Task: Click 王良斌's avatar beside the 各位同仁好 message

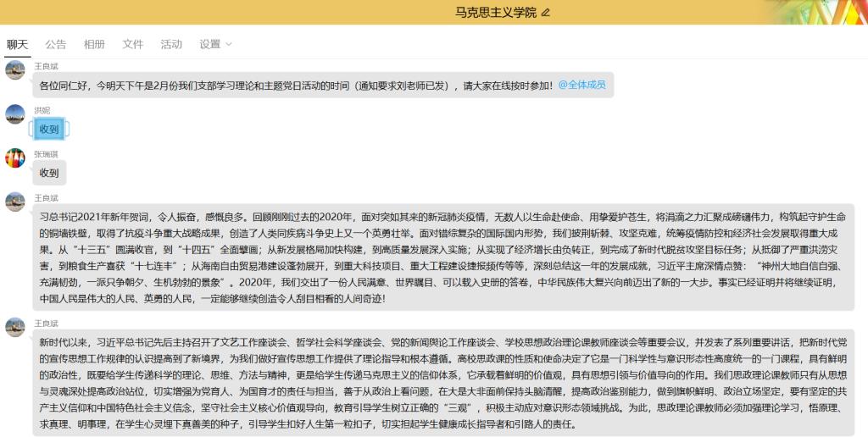Action: point(15,70)
